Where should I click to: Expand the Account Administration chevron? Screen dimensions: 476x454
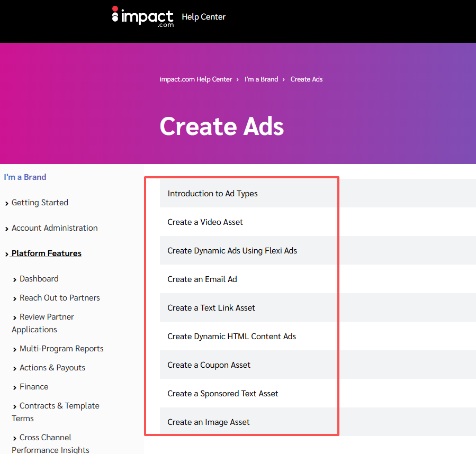(6, 228)
